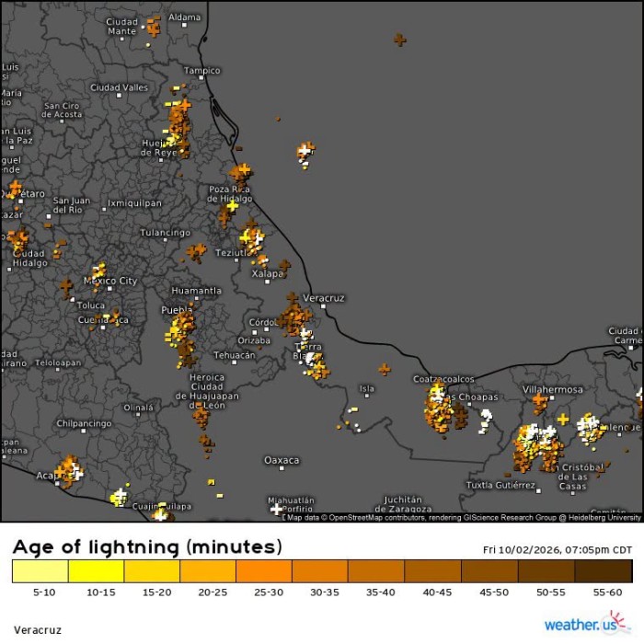Click the San Juan del Río label
The width and height of the screenshot is (644, 644).
click(x=71, y=205)
